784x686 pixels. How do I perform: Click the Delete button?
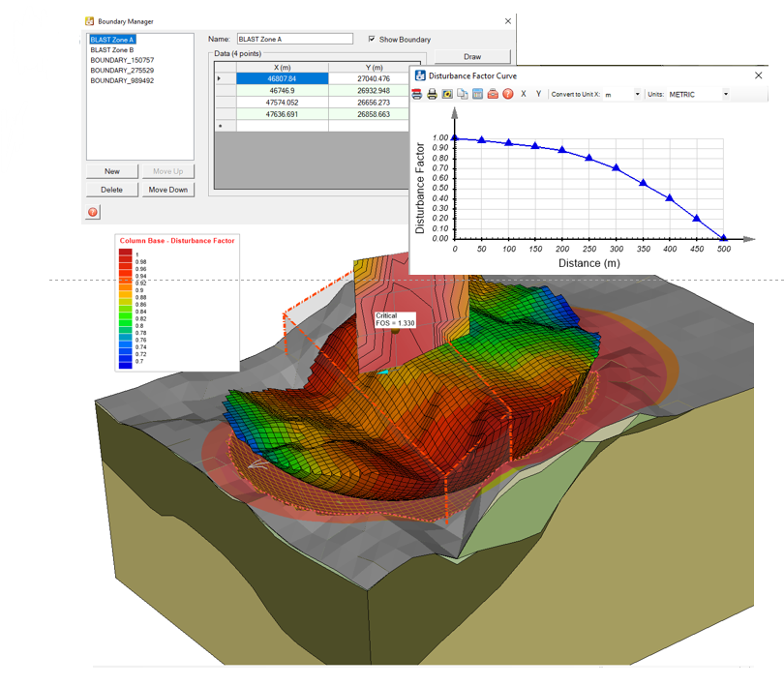pos(112,190)
